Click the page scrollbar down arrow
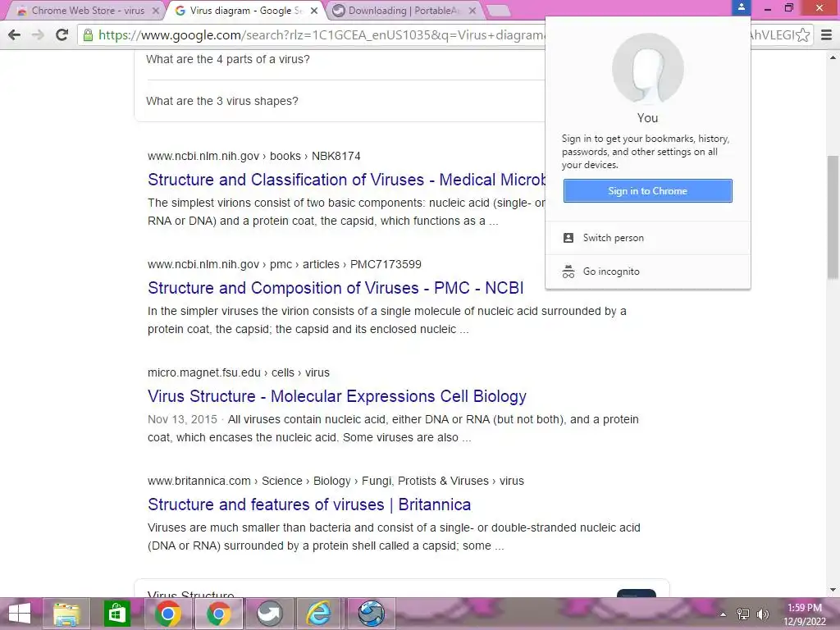The width and height of the screenshot is (840, 630). point(833,591)
